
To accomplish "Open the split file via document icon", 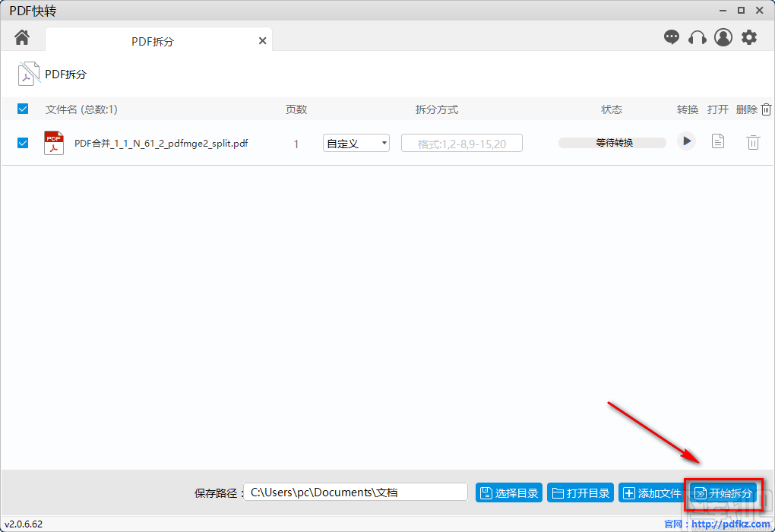I will (x=717, y=141).
